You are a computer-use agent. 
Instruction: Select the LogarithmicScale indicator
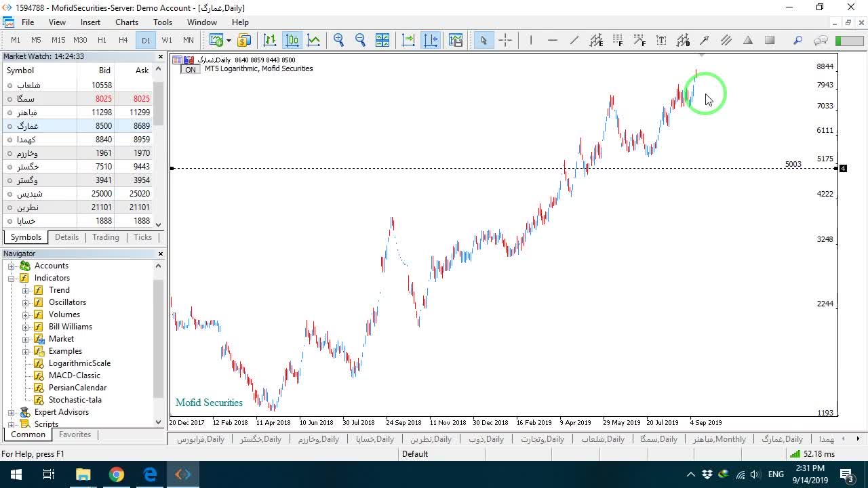(79, 363)
